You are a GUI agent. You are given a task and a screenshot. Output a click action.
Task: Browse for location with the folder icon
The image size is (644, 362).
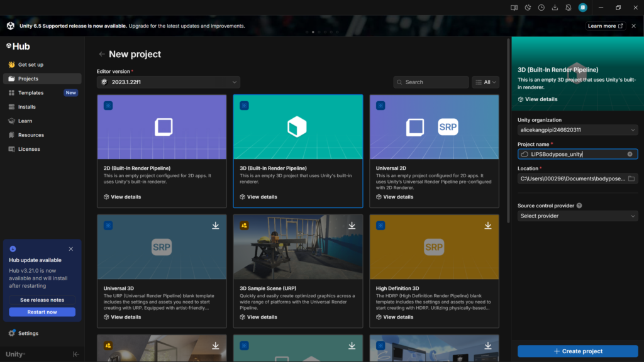tap(631, 178)
